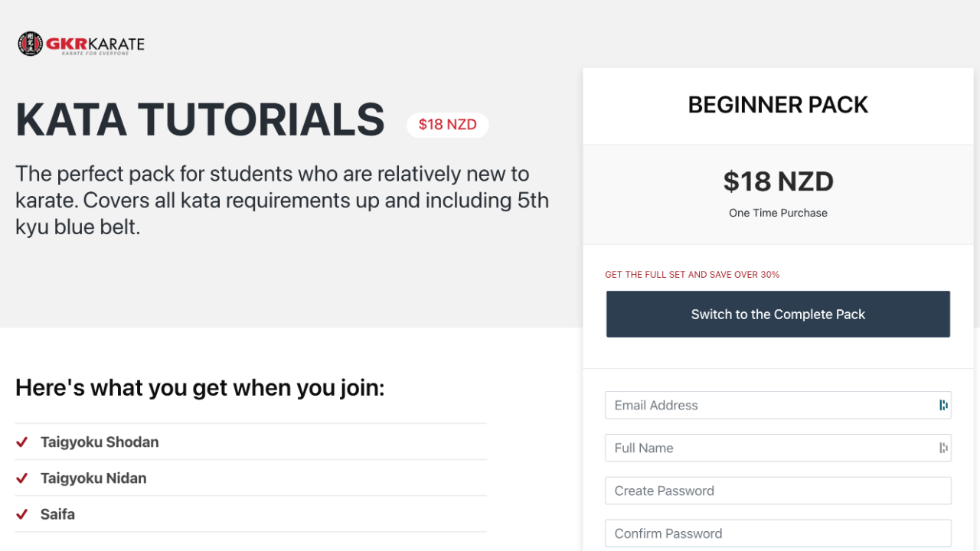Screen dimensions: 980x551
Task: Click the 'Here's what you get' heading
Action: point(200,388)
